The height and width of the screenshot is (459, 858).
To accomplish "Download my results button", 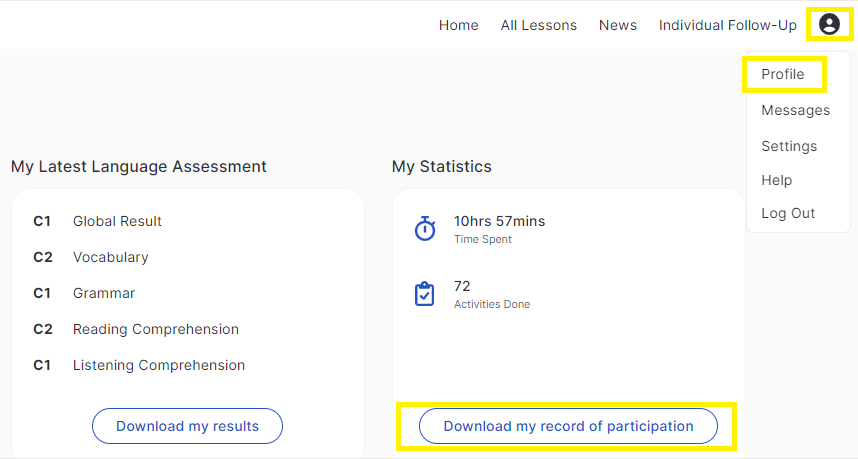I will point(187,426).
